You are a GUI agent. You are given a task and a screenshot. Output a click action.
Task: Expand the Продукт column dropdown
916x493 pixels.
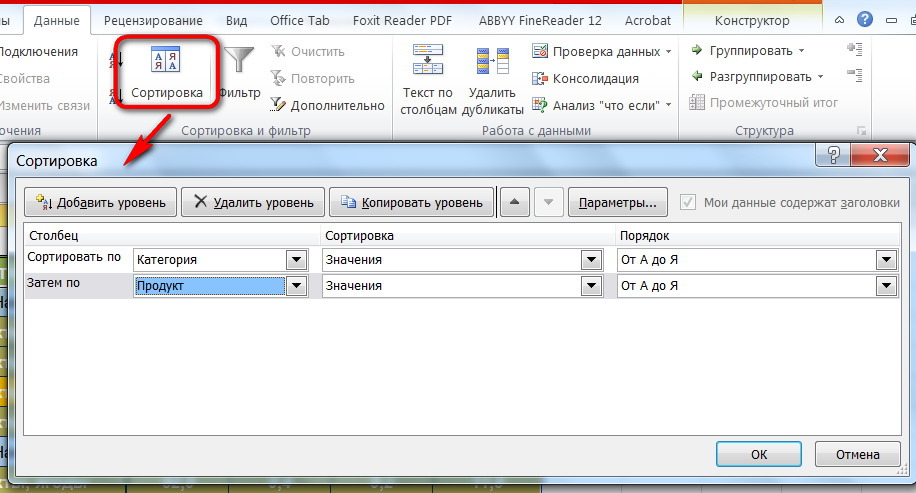tap(296, 286)
